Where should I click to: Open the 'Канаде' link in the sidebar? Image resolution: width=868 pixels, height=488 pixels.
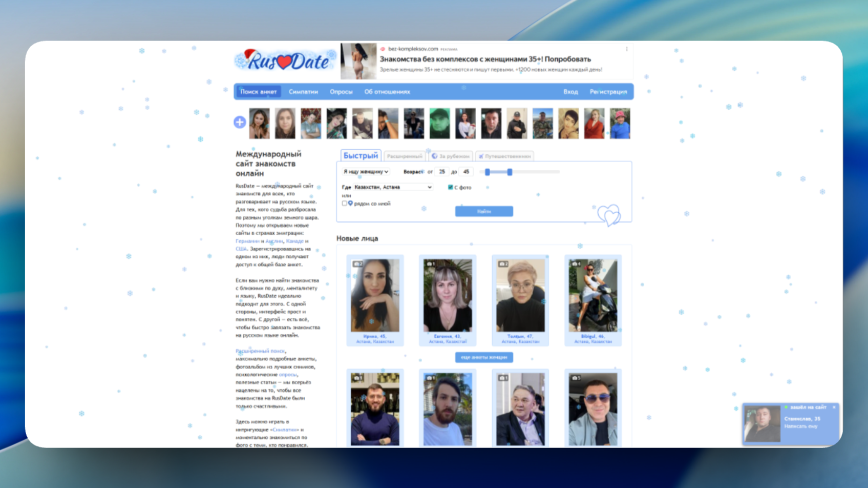pyautogui.click(x=295, y=241)
